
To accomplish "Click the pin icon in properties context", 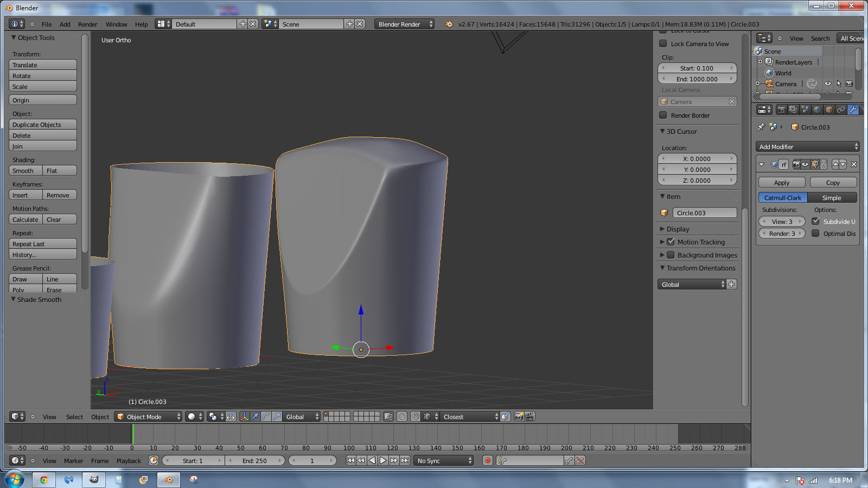I will (761, 127).
